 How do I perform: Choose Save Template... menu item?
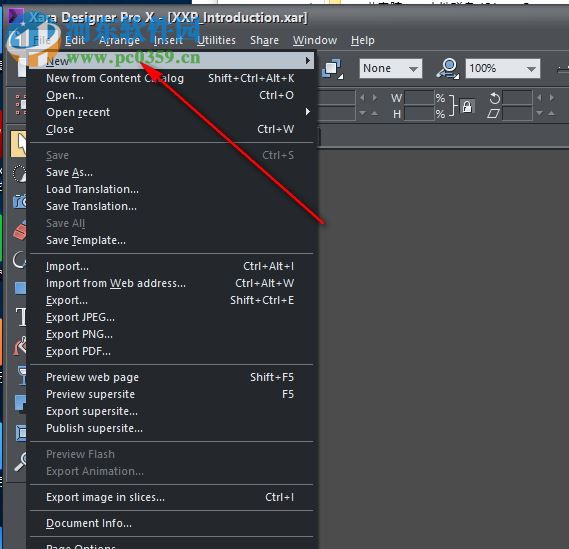click(x=171, y=240)
